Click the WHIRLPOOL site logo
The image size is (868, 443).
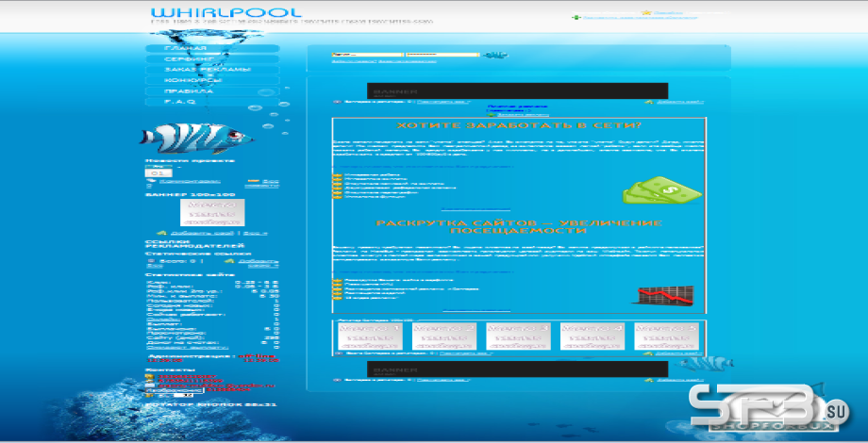click(226, 12)
